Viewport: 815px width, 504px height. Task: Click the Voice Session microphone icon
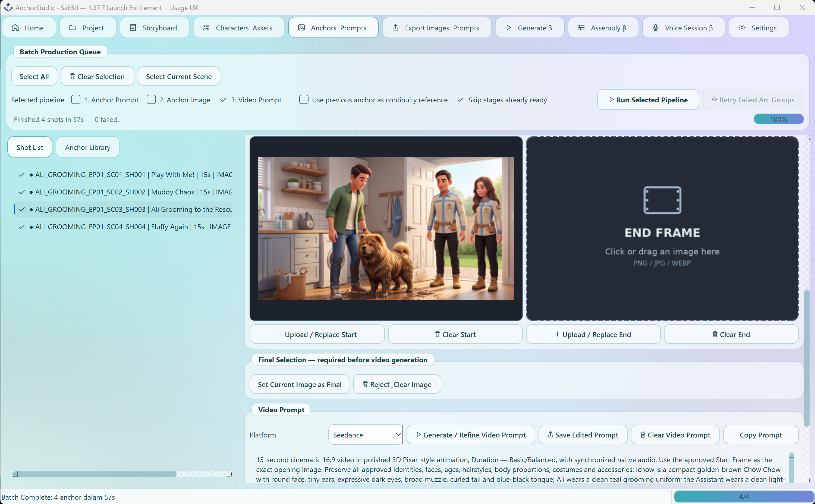click(x=655, y=28)
